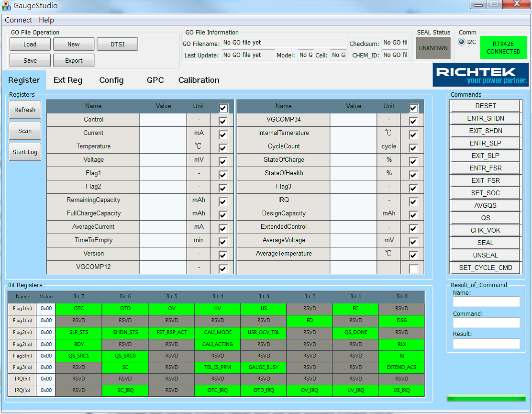The height and width of the screenshot is (414, 532).
Task: Open the Help menu
Action: pyautogui.click(x=46, y=20)
